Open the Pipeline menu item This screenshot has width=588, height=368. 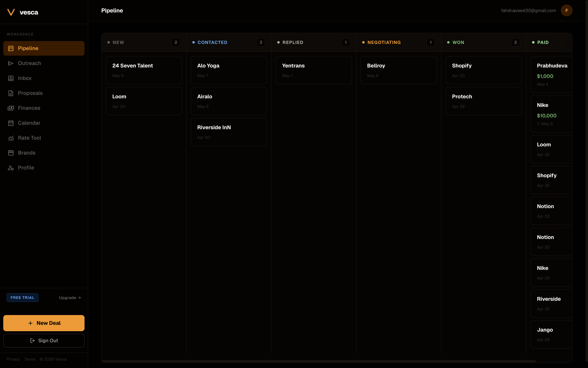tap(44, 48)
